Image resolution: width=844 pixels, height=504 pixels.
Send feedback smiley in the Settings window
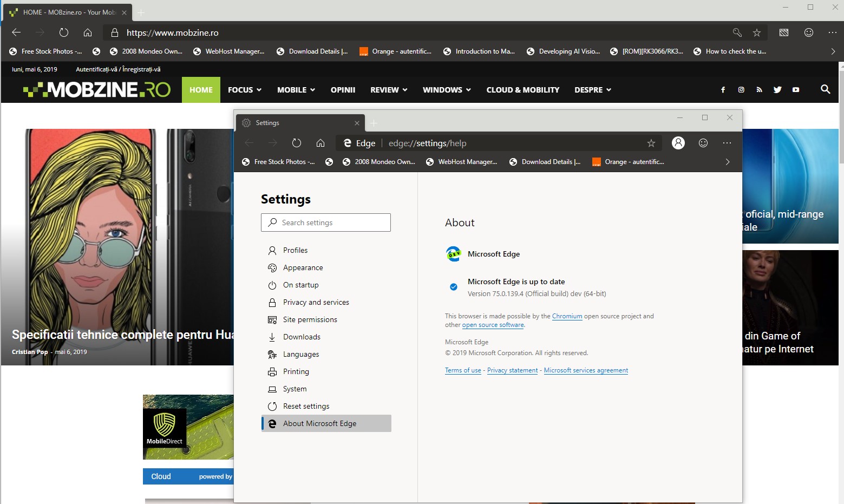click(703, 143)
